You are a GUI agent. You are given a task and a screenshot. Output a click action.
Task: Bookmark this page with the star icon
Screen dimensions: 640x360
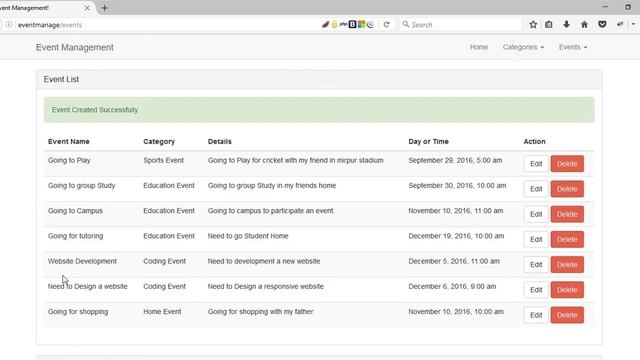[x=533, y=24]
